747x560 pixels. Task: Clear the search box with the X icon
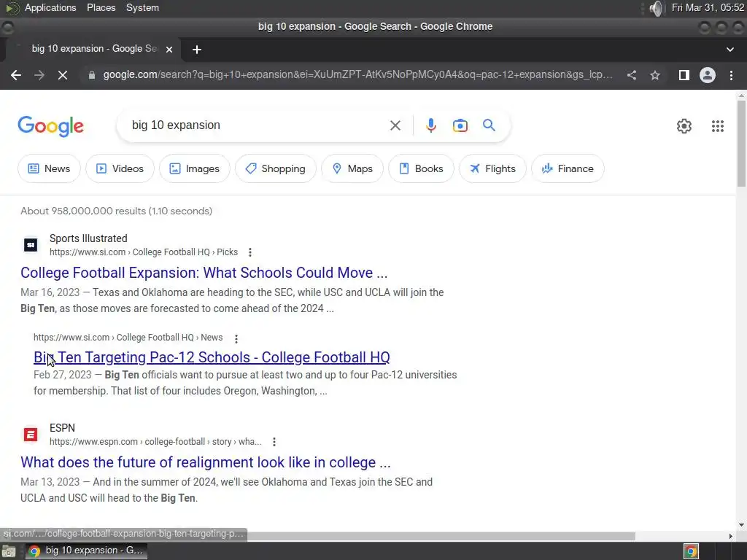click(x=395, y=125)
